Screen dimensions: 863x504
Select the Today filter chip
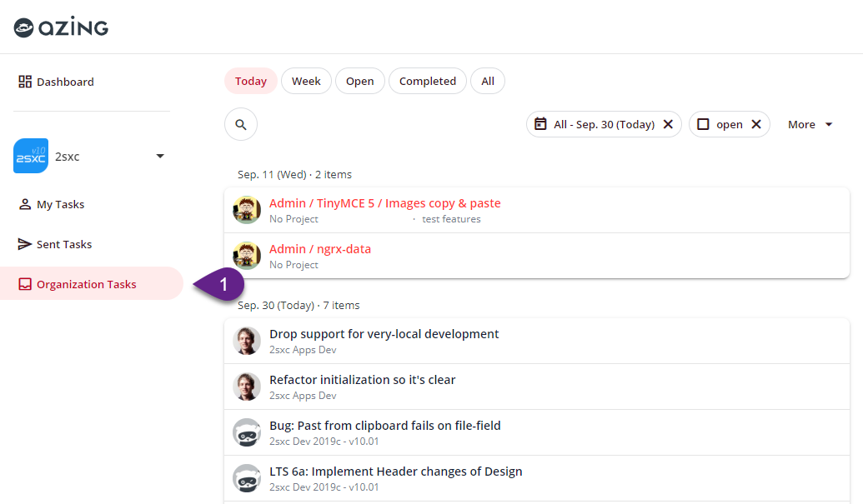tap(251, 81)
